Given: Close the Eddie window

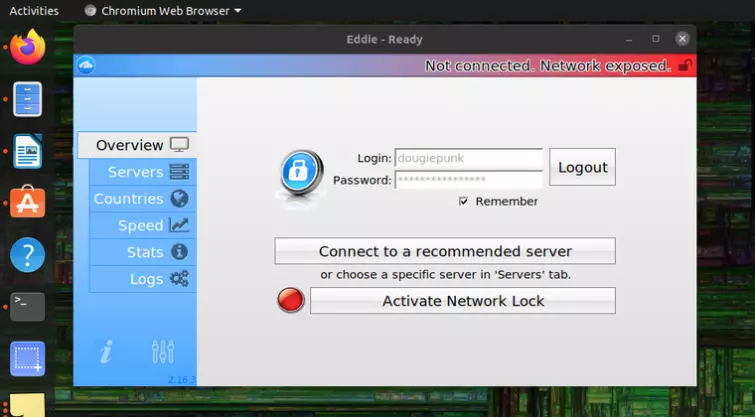Looking at the screenshot, I should pyautogui.click(x=682, y=39).
